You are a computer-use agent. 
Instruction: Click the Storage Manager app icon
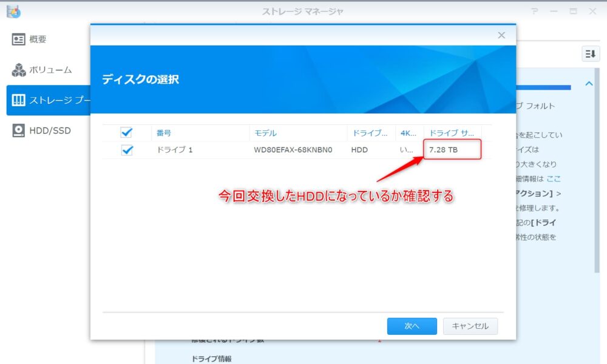[x=14, y=12]
